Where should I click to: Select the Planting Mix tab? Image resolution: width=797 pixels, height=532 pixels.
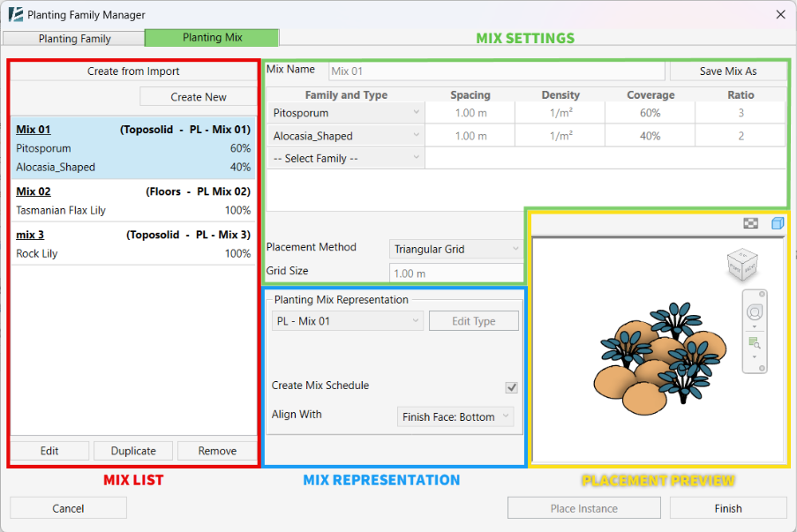[x=212, y=38]
